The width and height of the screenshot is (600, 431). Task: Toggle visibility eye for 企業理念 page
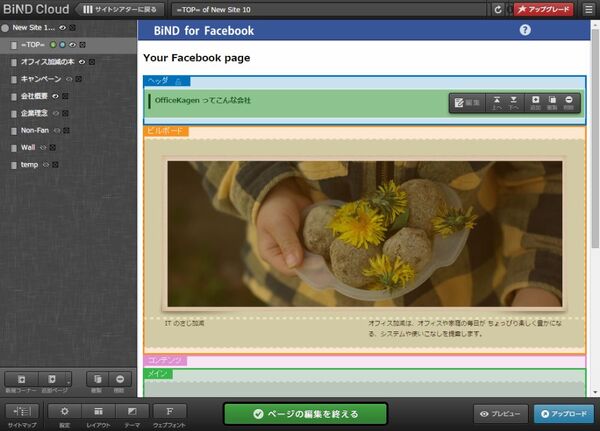[x=56, y=113]
